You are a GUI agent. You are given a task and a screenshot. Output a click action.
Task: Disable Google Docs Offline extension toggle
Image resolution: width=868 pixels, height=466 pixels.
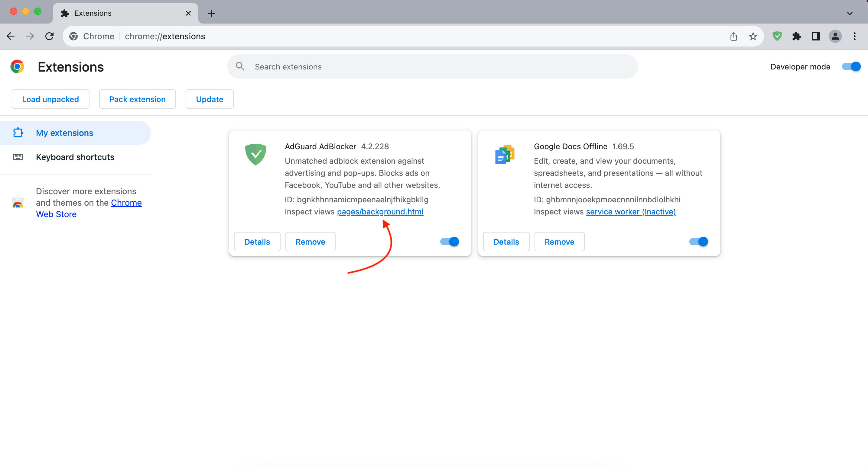(698, 241)
